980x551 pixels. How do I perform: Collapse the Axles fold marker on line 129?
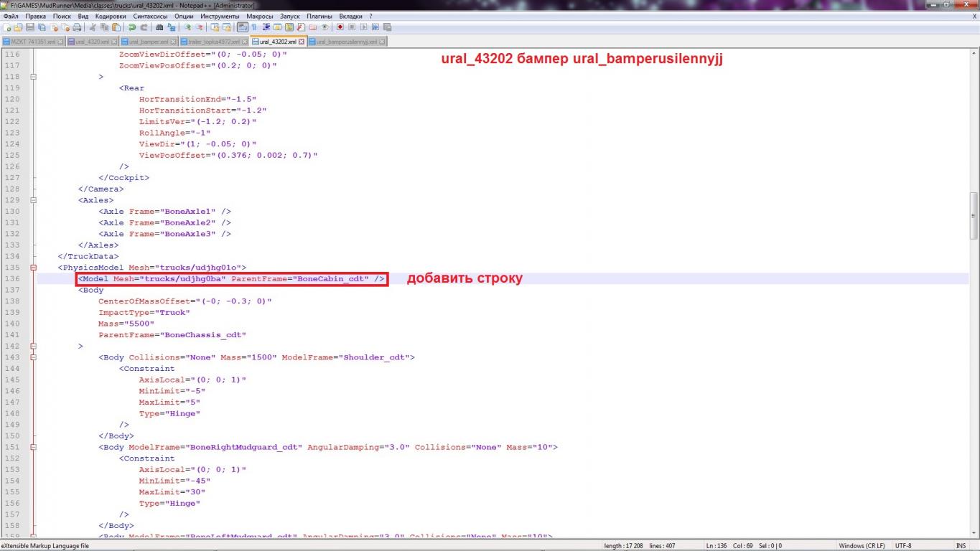coord(32,200)
